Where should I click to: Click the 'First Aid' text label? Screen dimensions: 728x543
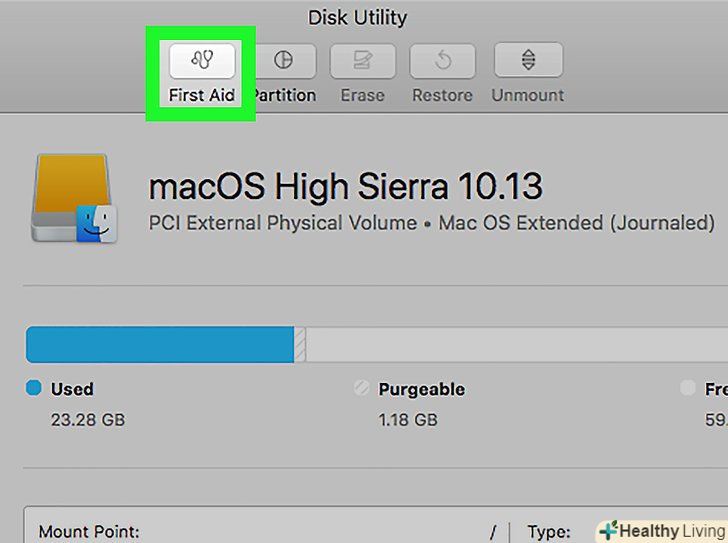click(x=202, y=96)
